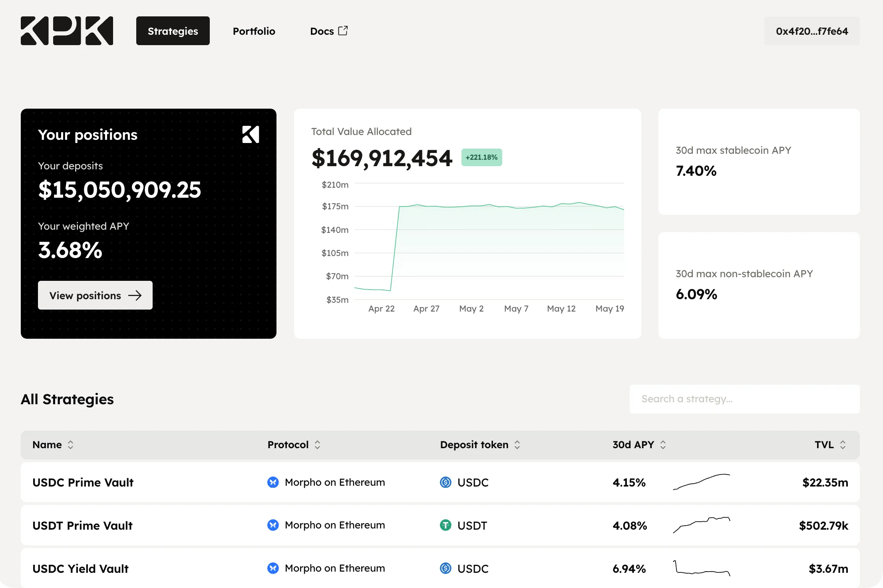Open the USDC Yield Vault strategy
Screen dimensions: 883x588
[440, 568]
